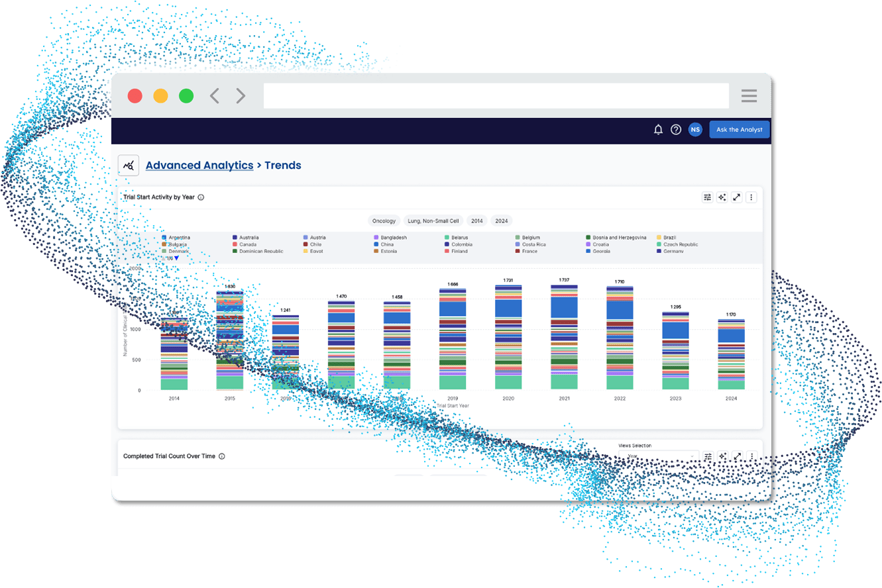The height and width of the screenshot is (588, 882).
Task: Toggle the Bangladesh legend series
Action: coord(390,237)
